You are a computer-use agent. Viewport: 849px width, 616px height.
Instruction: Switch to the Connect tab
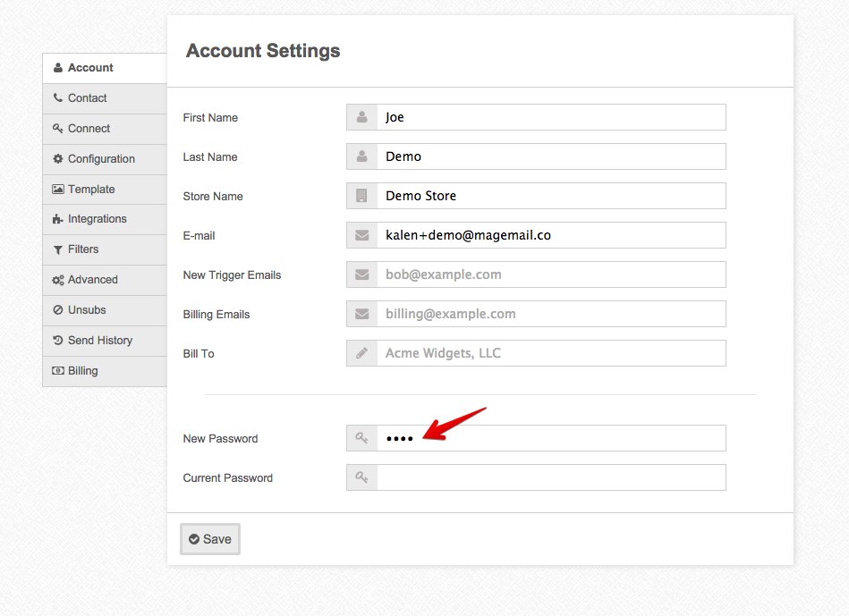tap(89, 129)
